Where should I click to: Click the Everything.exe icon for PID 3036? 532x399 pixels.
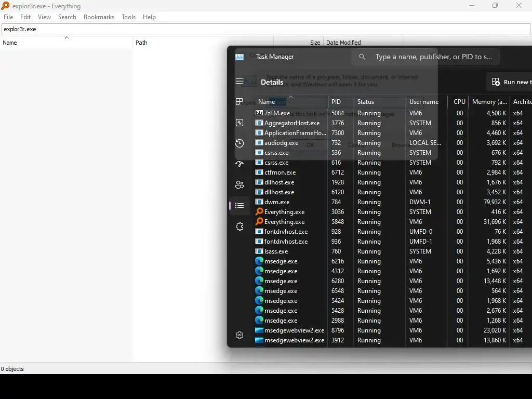pos(259,211)
